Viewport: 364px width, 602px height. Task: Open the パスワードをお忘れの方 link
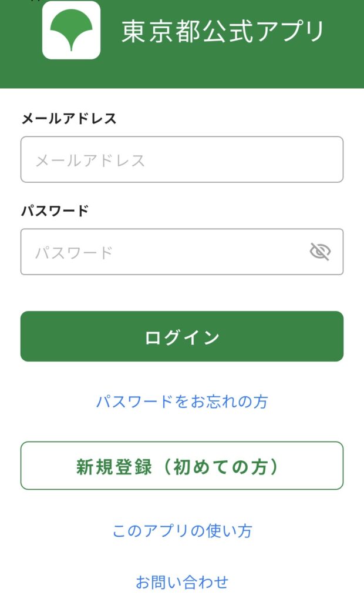(182, 402)
